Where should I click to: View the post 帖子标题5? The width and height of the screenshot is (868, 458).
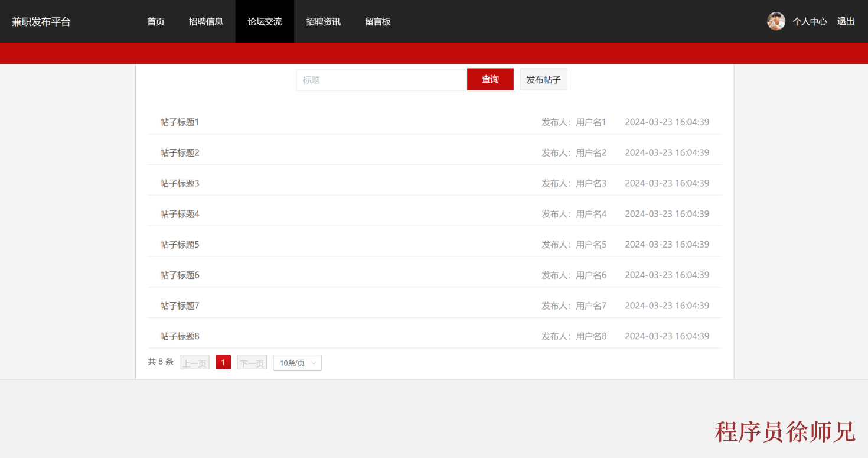coord(180,245)
